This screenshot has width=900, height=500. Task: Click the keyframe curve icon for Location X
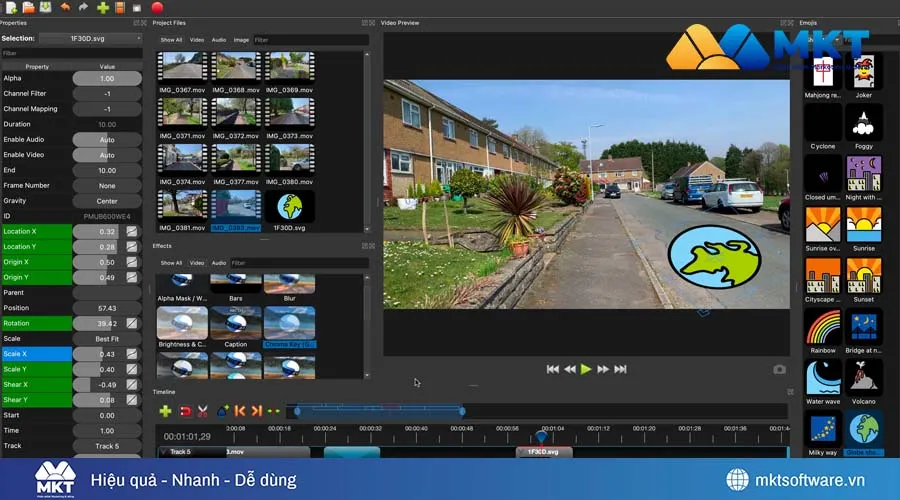pos(131,231)
